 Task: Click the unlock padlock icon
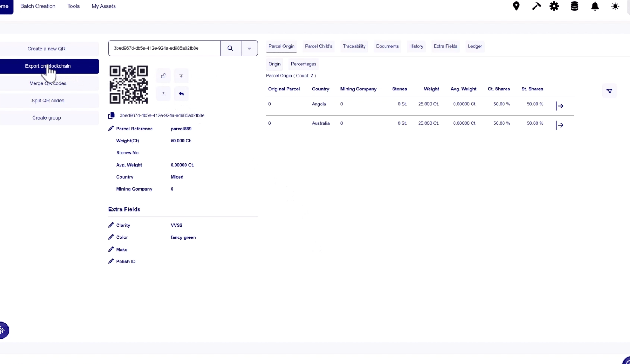click(x=163, y=76)
